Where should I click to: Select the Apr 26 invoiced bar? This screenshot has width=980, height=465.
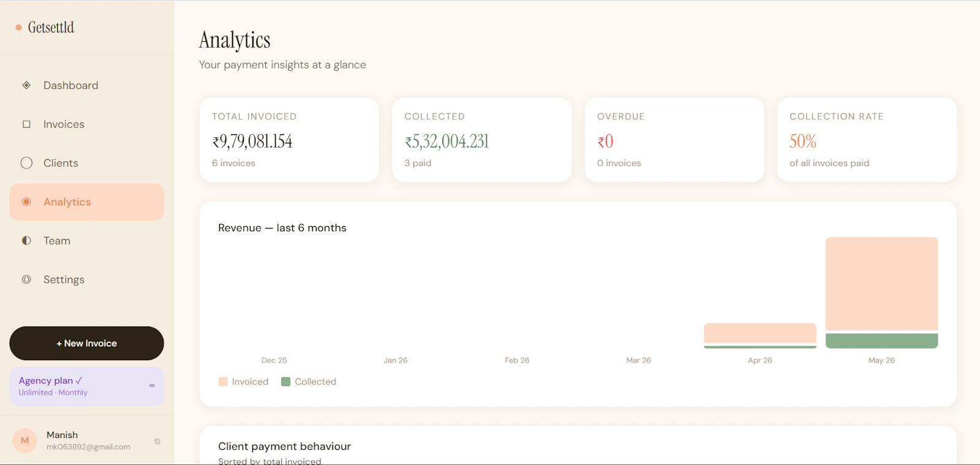pos(760,333)
